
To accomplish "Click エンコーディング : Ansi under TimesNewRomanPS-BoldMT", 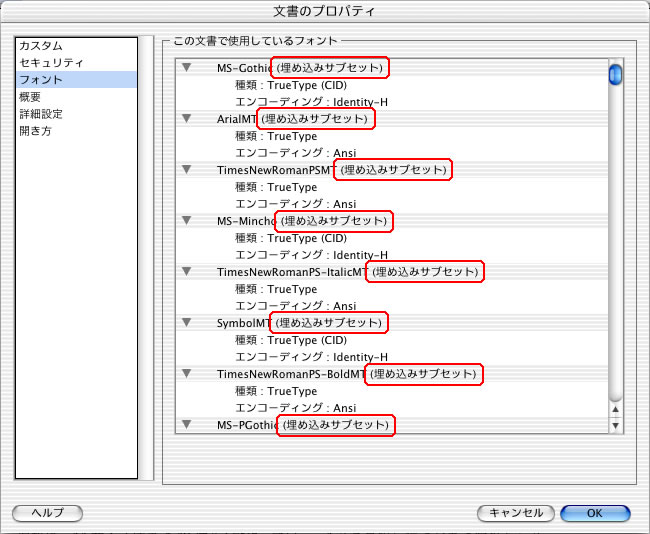I will tap(296, 408).
